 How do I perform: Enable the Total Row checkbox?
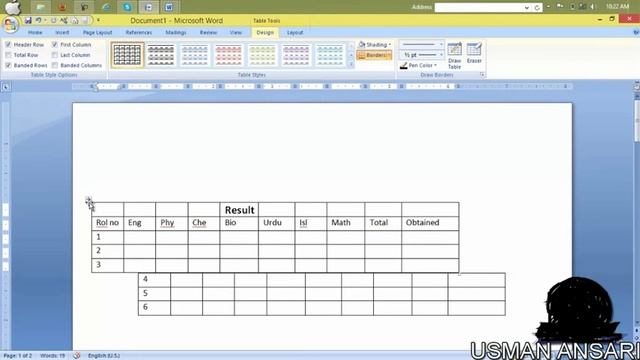(x=8, y=55)
